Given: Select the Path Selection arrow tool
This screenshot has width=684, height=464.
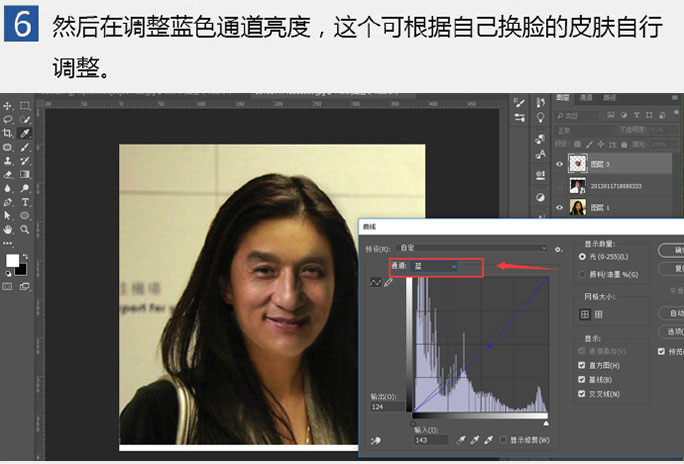Looking at the screenshot, I should (7, 215).
